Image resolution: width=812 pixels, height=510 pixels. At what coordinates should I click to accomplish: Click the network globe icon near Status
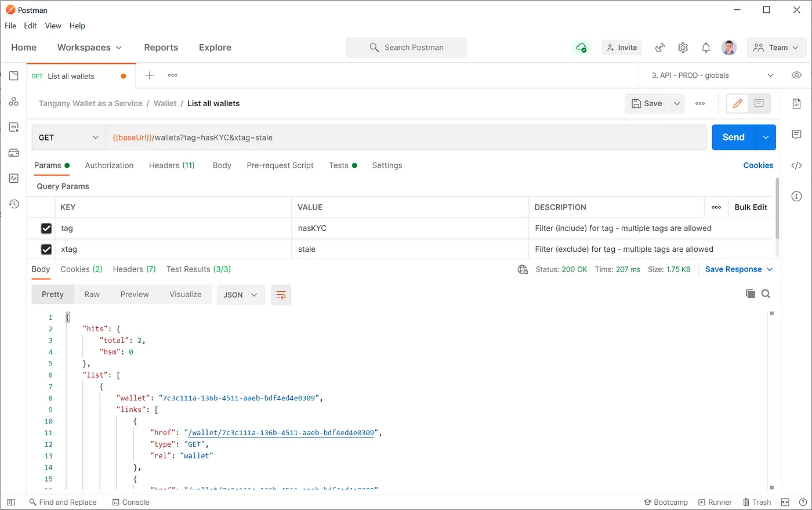coord(523,269)
